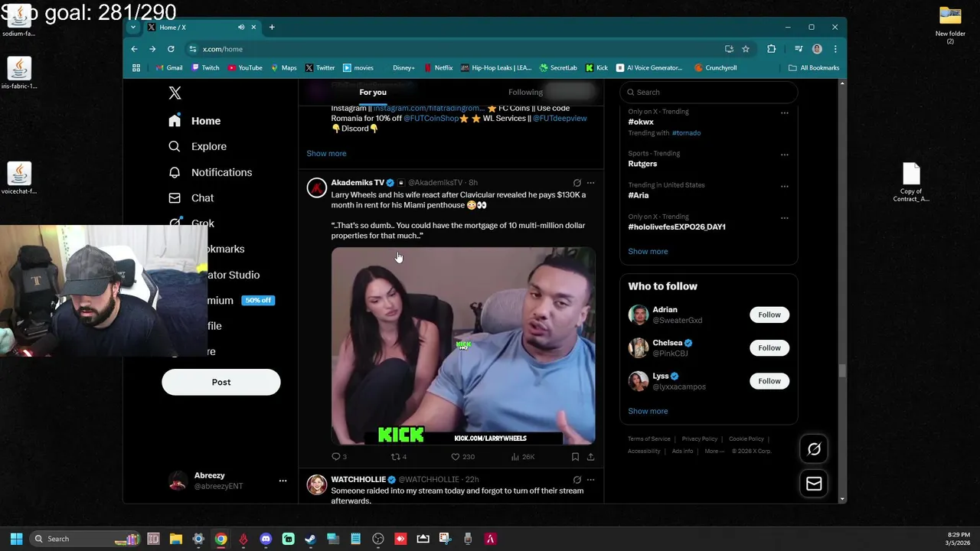Follow Adrian
This screenshot has width=980, height=551.
769,315
